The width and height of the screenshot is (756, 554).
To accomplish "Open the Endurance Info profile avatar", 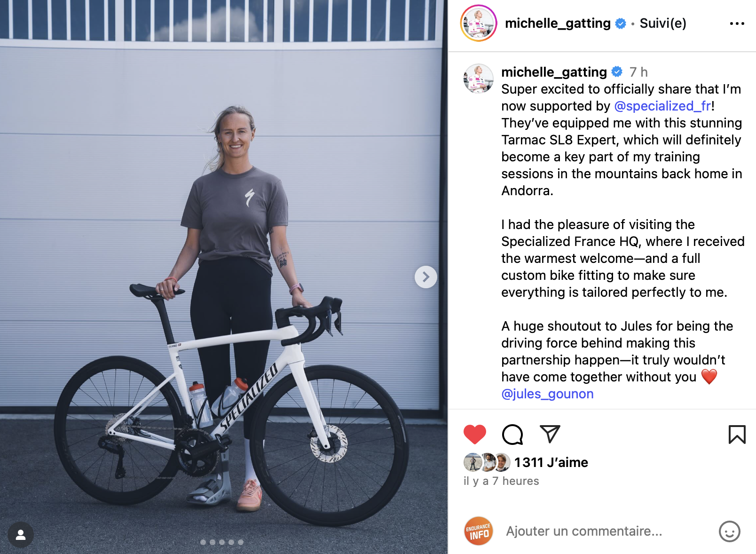I will coord(479,531).
